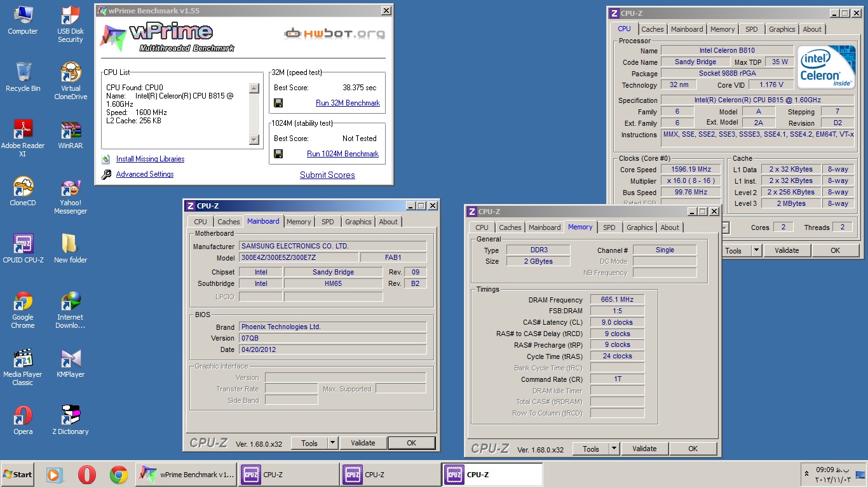Click the Install Missing Libraries icon

[x=106, y=159]
